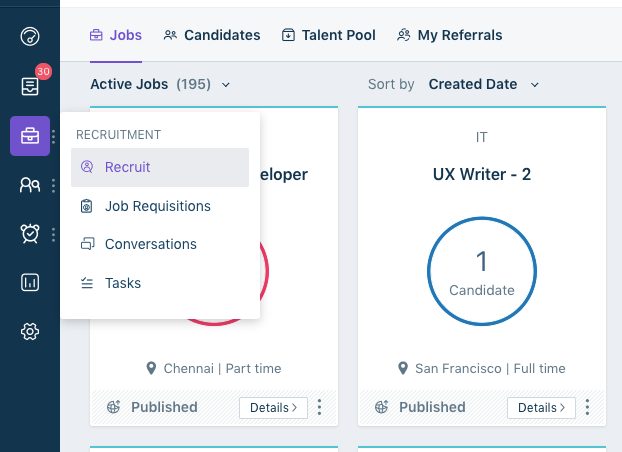Click three-dot menu on UX Writer card
The width and height of the screenshot is (622, 452).
587,408
